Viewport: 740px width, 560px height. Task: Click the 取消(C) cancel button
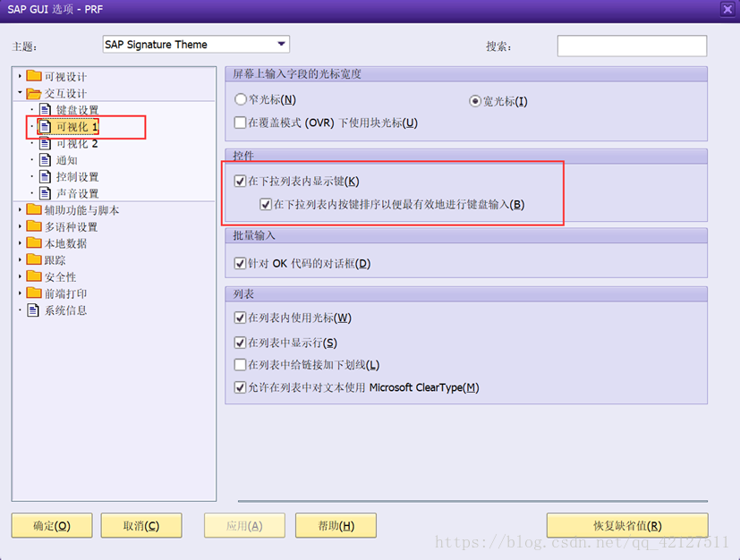click(x=141, y=526)
